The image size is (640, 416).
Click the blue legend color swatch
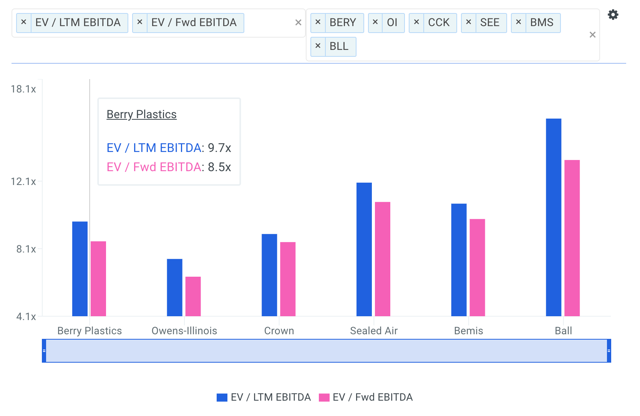point(222,398)
